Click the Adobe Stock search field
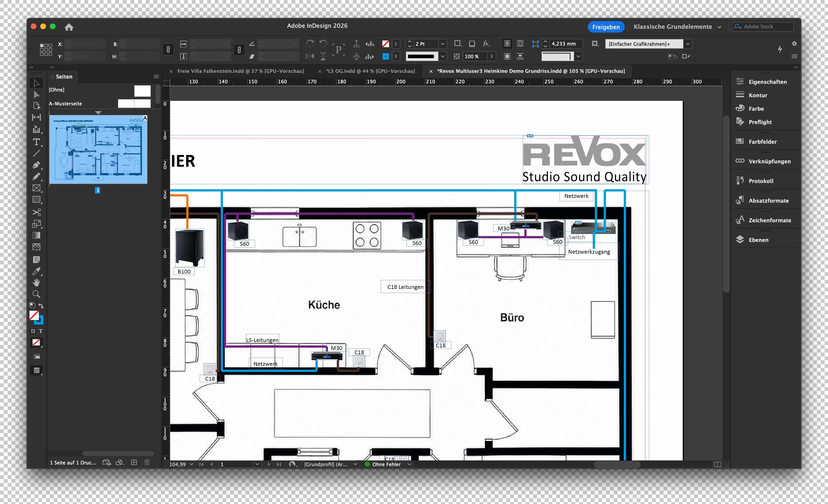This screenshot has width=828, height=504. (763, 27)
